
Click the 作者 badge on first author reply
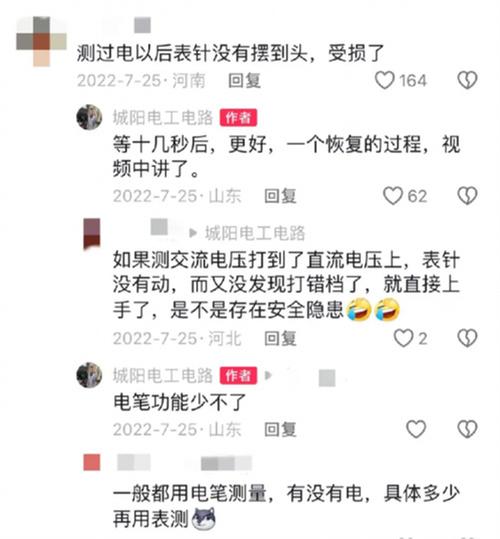[238, 118]
